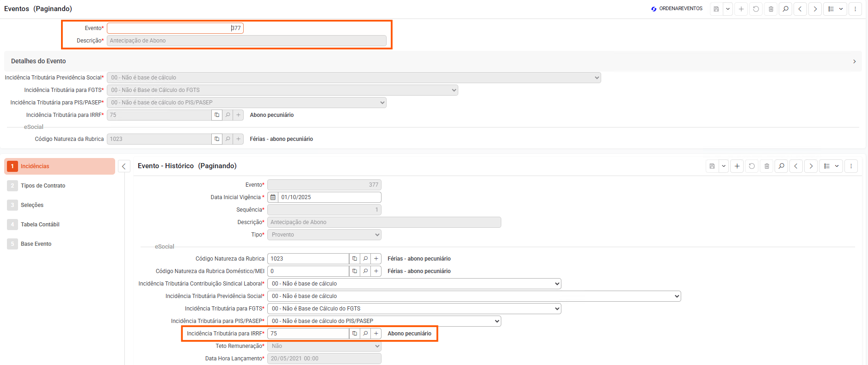Open Incidência Tributária para PIS/PASEP dropdown in Histórico
This screenshot has width=868, height=365.
[x=384, y=321]
